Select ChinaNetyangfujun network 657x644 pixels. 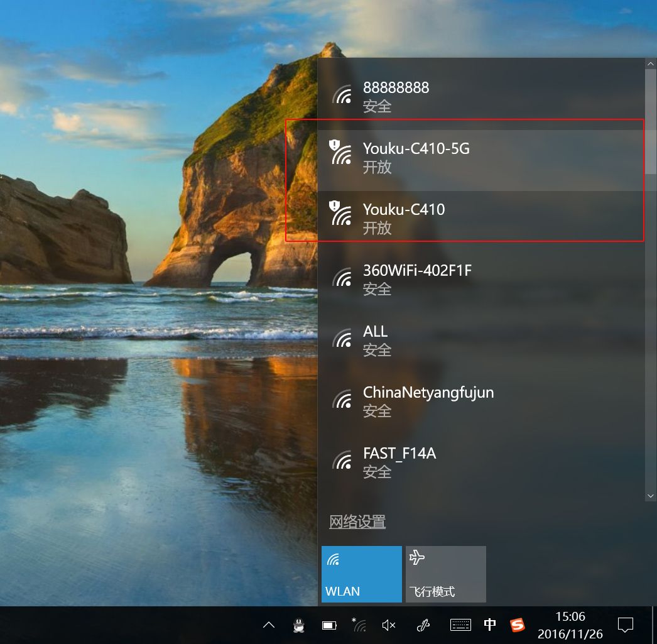481,405
